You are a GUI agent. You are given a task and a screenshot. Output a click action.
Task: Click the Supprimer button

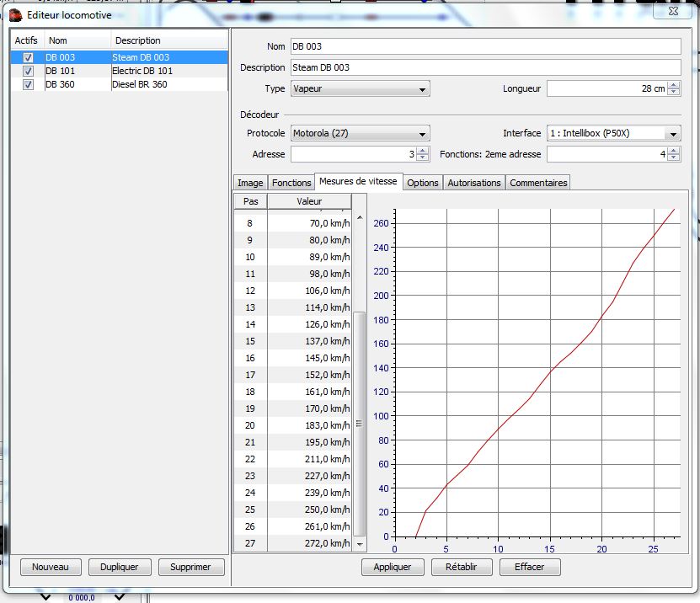191,567
